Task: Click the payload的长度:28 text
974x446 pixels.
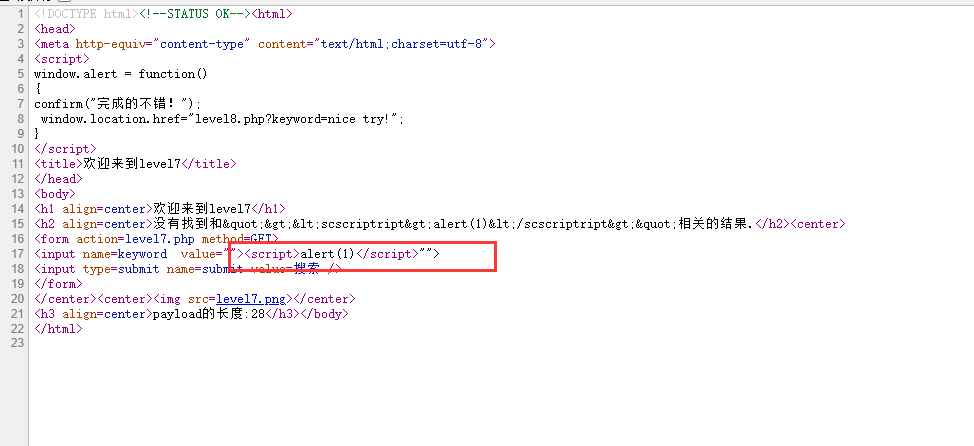Action: (209, 314)
